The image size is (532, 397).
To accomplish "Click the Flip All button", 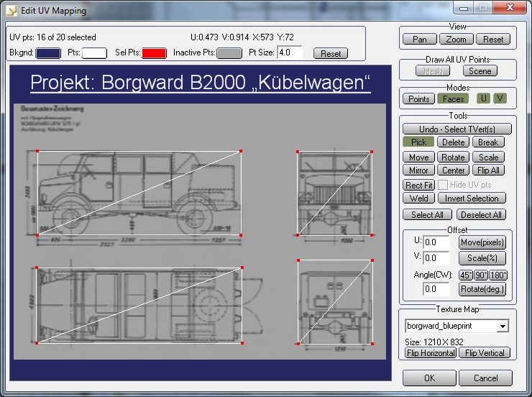I will 488,170.
